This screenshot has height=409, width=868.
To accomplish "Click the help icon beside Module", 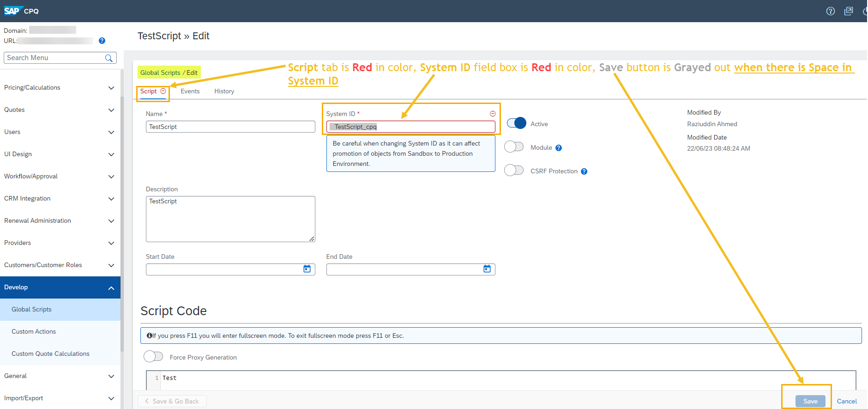I will pyautogui.click(x=559, y=148).
